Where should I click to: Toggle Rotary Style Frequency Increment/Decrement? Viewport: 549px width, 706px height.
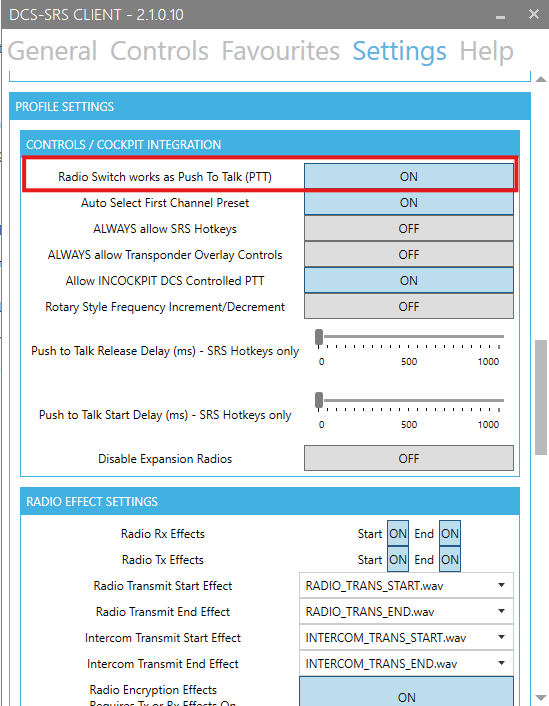[x=408, y=307]
